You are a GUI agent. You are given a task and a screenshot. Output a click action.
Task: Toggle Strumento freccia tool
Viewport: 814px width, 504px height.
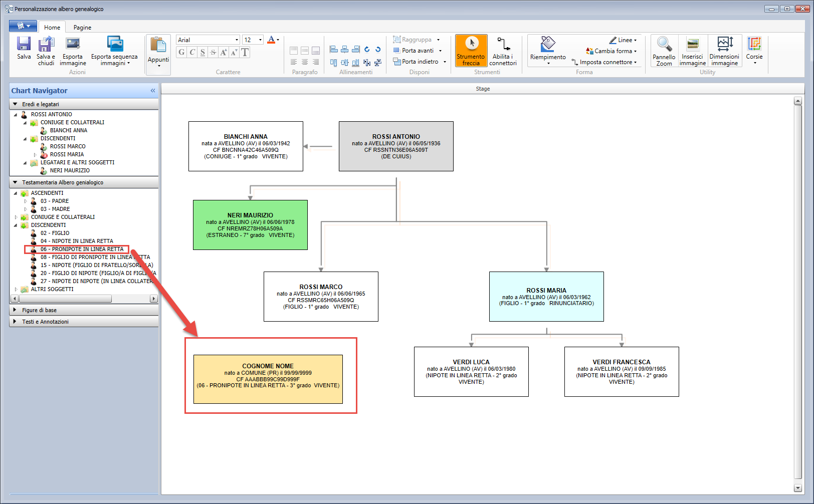coord(471,51)
